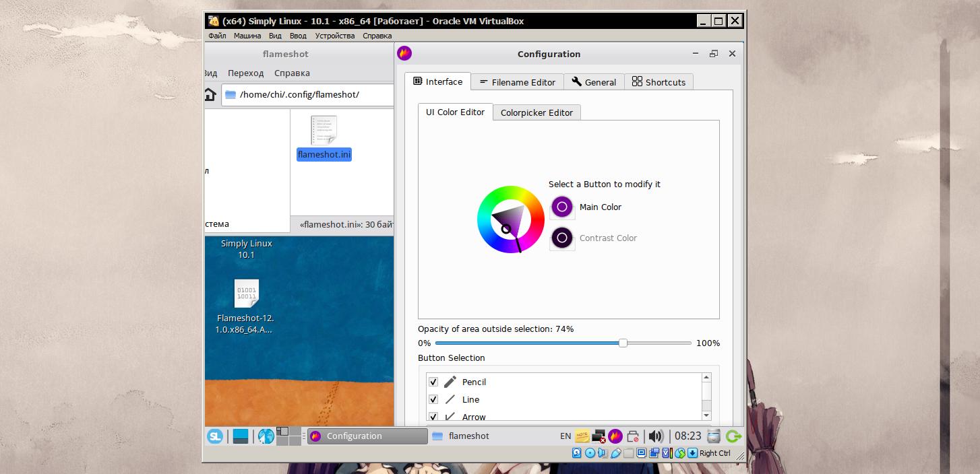Click the Flameshot tray icon

[615, 436]
